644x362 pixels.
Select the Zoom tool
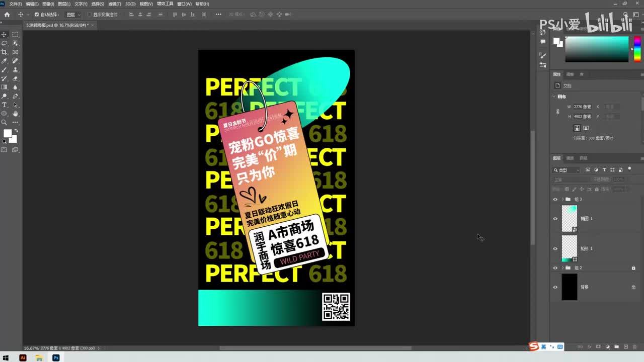coord(4,122)
